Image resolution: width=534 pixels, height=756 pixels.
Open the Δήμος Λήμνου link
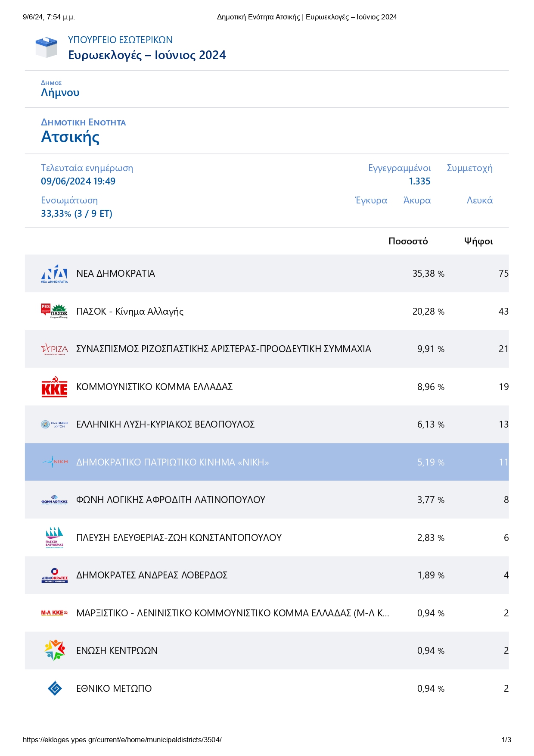click(x=60, y=93)
